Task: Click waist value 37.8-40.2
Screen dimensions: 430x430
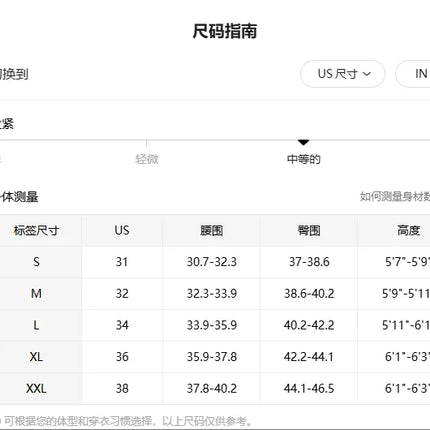Action: point(212,388)
